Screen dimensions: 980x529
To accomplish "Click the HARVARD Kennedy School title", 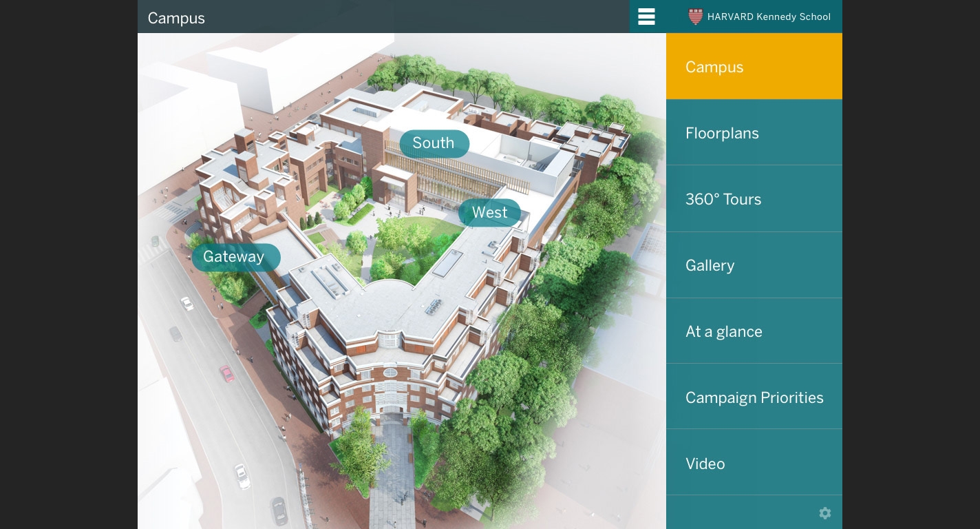I will [769, 17].
